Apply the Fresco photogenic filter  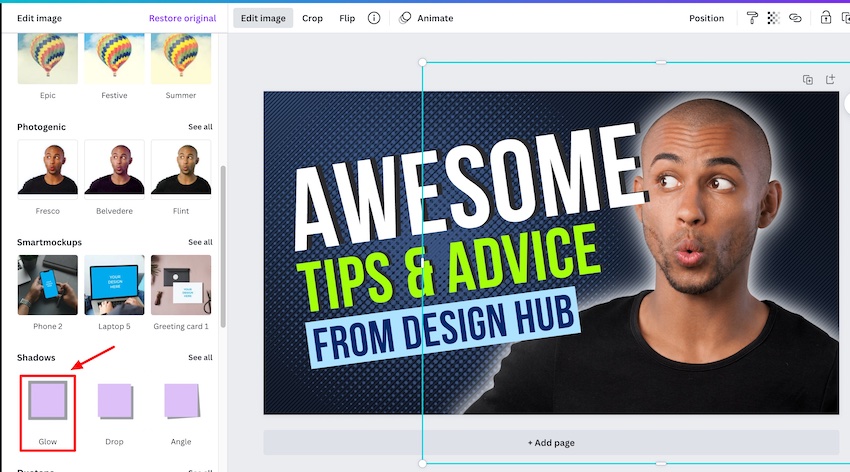[x=48, y=170]
